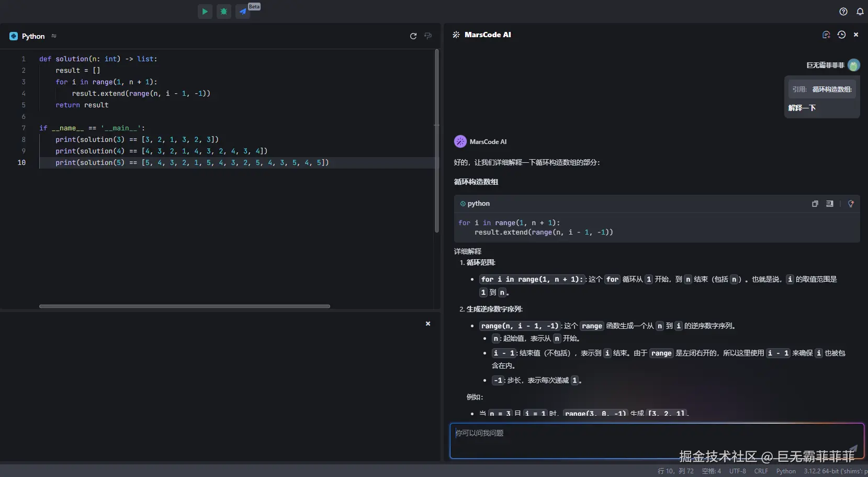
Task: Open MarsCode AI chat history
Action: [x=841, y=35]
